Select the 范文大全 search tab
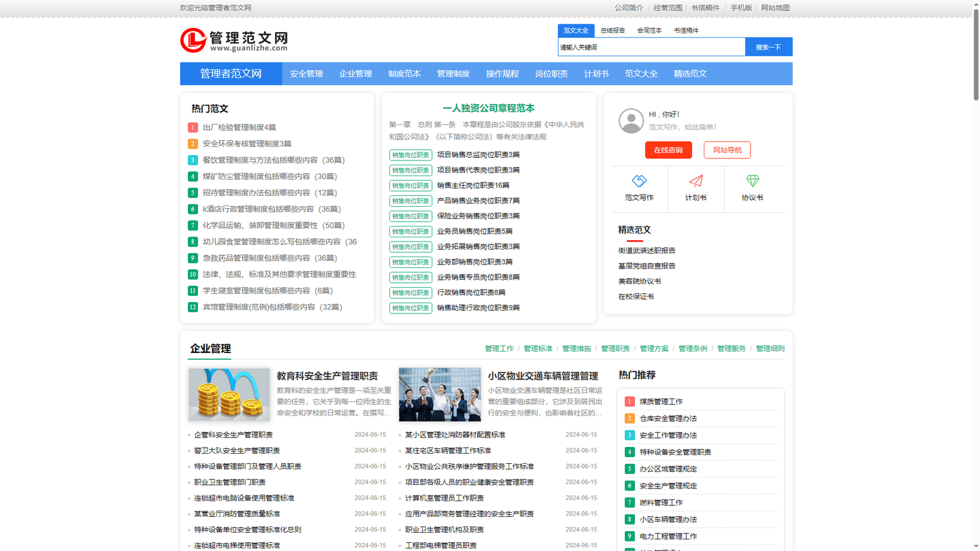The width and height of the screenshot is (980, 551). [x=576, y=31]
